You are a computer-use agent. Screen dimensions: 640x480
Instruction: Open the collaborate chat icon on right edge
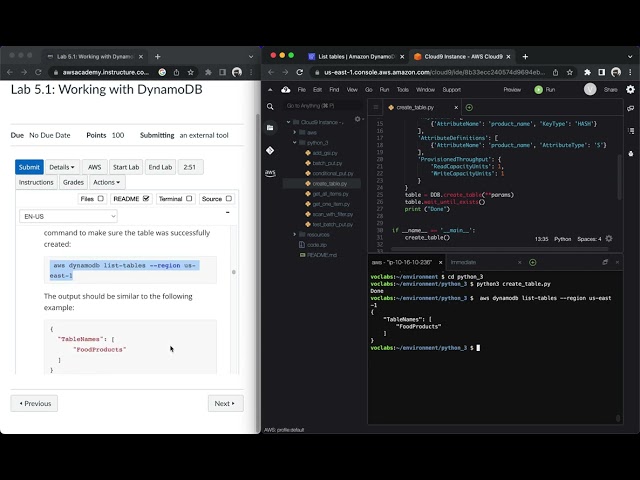click(x=631, y=109)
